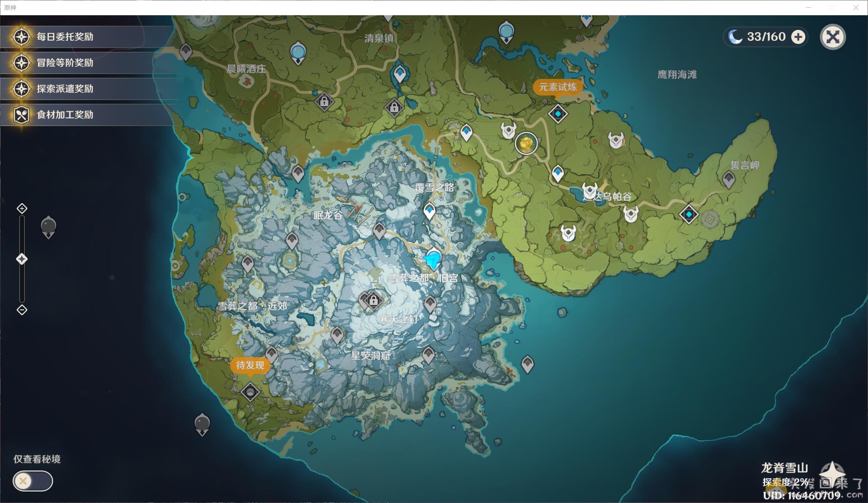868x503 pixels.
Task: Click the 清泉镇 town label
Action: click(x=379, y=38)
